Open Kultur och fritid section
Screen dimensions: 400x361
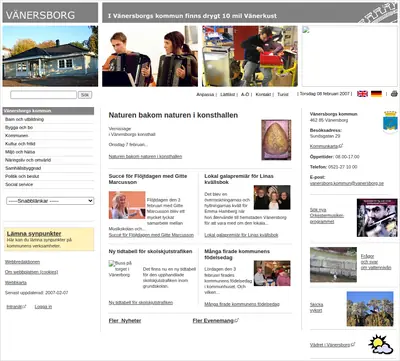[49, 144]
